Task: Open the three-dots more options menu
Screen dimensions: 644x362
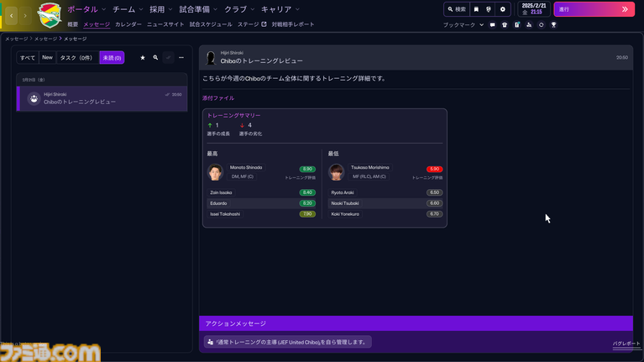Action: pyautogui.click(x=181, y=58)
